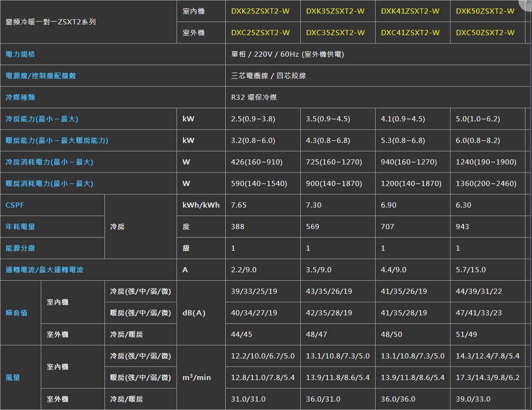Select the 電力規格 row label

20,54
